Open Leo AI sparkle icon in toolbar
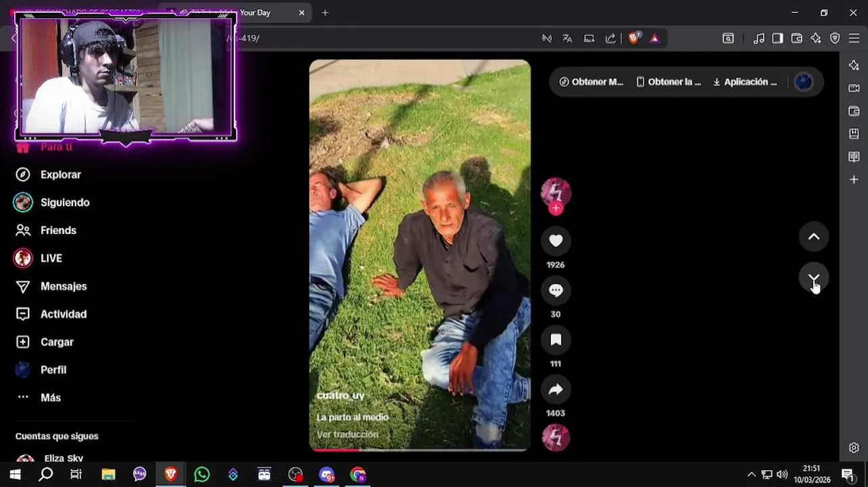The width and height of the screenshot is (868, 487). 816,39
